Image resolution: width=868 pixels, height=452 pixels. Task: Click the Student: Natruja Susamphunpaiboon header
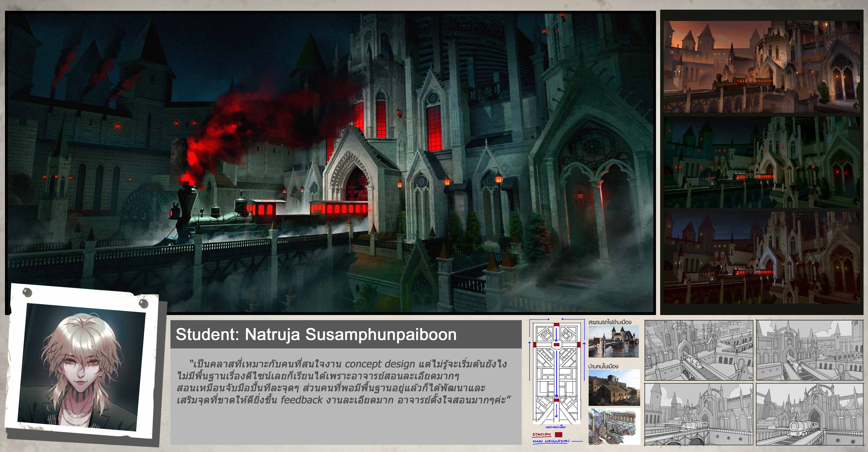[316, 335]
